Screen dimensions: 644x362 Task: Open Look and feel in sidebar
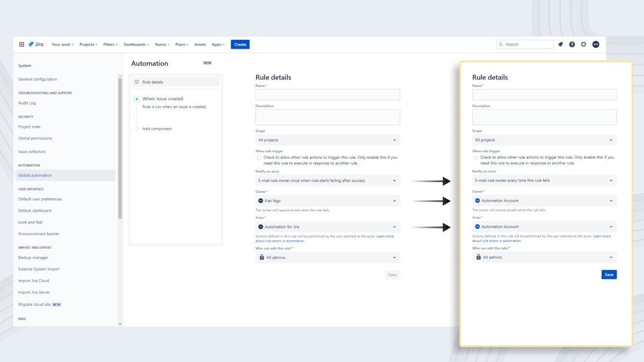(31, 222)
